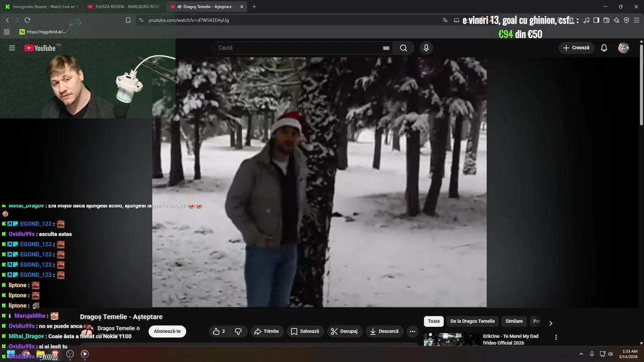Open the on-screen keyboard icon in search
Viewport: 644px width, 362px height.
coord(386,48)
